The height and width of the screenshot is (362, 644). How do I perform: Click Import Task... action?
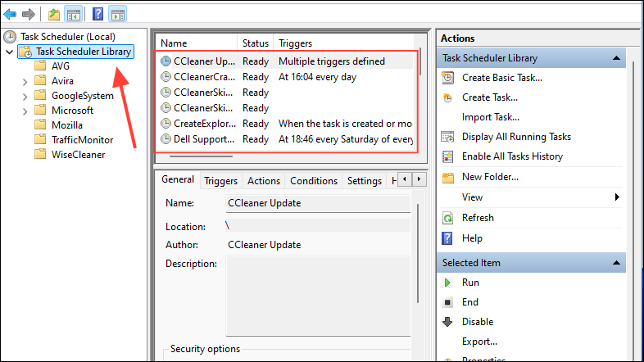click(x=491, y=117)
